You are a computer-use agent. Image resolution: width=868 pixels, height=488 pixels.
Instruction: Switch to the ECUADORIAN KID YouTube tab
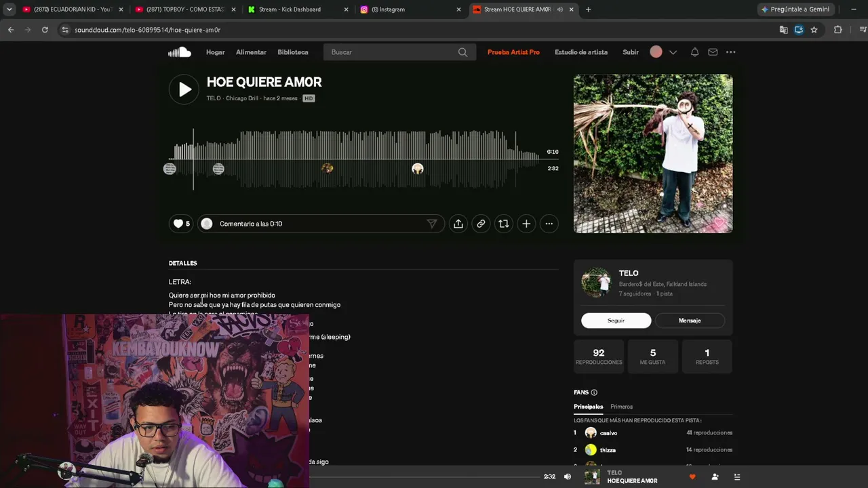72,9
